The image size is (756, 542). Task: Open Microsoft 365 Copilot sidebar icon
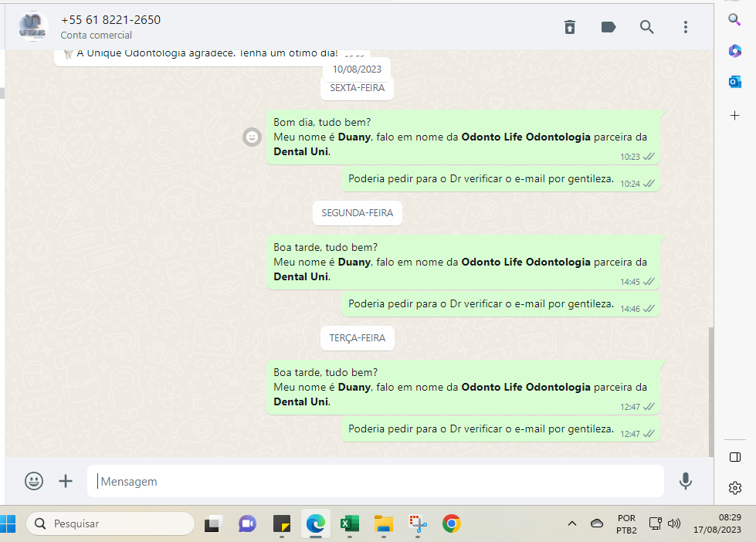[x=735, y=51]
